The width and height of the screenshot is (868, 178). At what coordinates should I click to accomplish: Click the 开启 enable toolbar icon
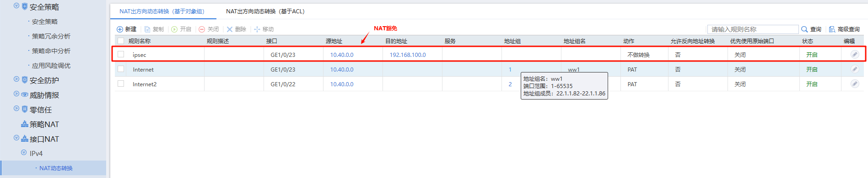(x=174, y=29)
